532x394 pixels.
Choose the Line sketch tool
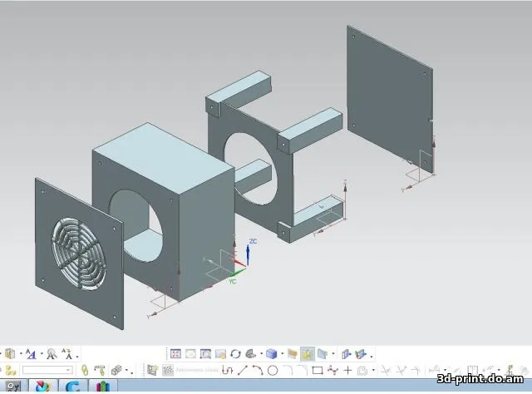(241, 370)
